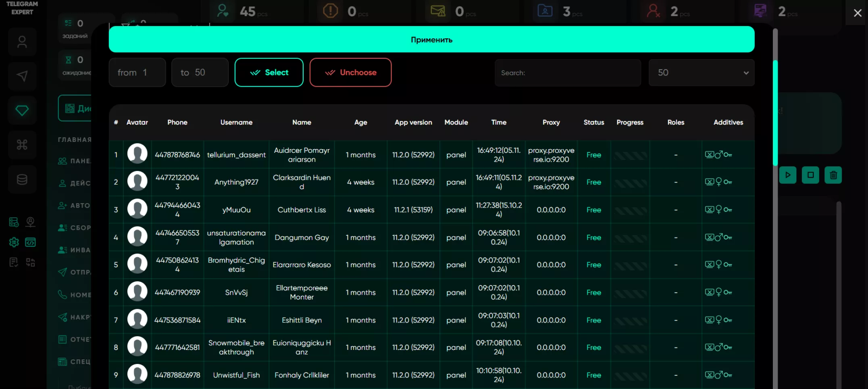Click the code window icon in sidebar
The image size is (868, 389).
pyautogui.click(x=31, y=242)
